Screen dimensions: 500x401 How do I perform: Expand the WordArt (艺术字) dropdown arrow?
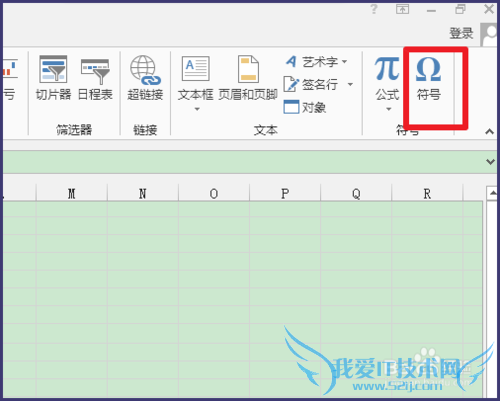coord(344,62)
